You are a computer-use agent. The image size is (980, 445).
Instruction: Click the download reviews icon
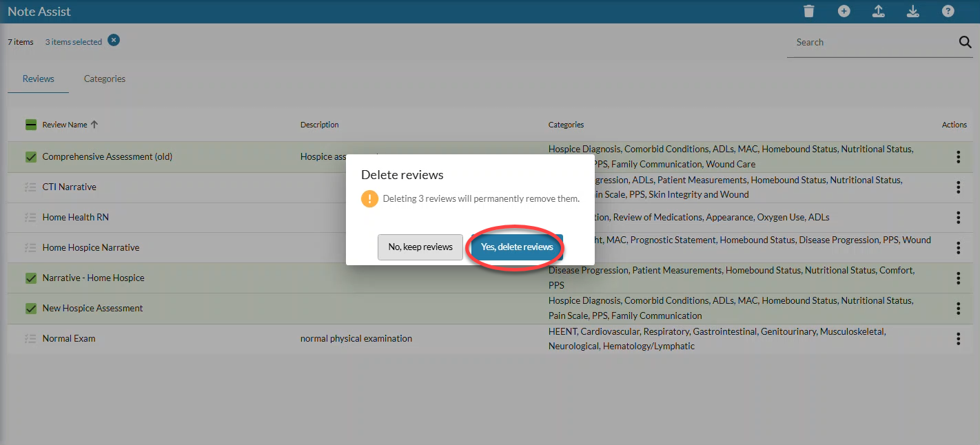pos(912,11)
